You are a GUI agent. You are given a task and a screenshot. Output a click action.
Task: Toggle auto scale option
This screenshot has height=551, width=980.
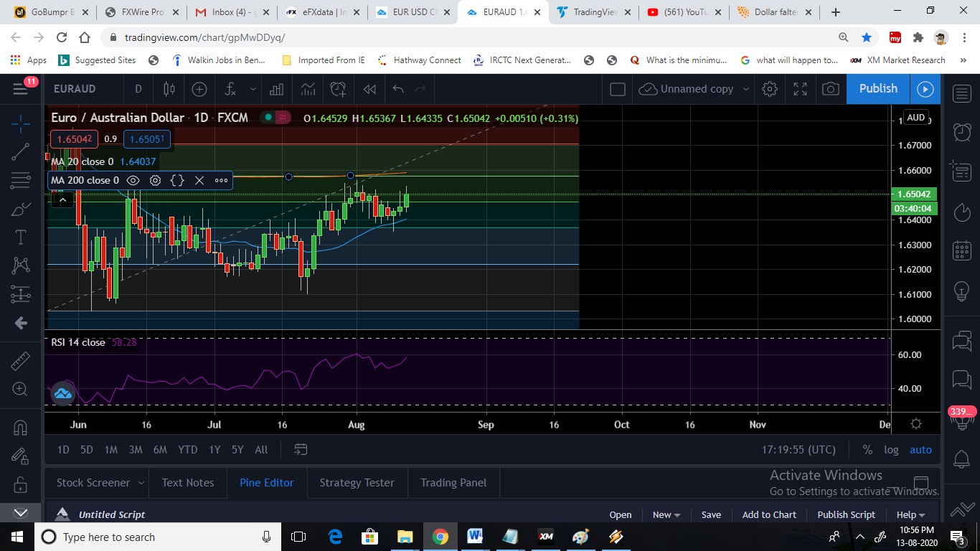[920, 450]
